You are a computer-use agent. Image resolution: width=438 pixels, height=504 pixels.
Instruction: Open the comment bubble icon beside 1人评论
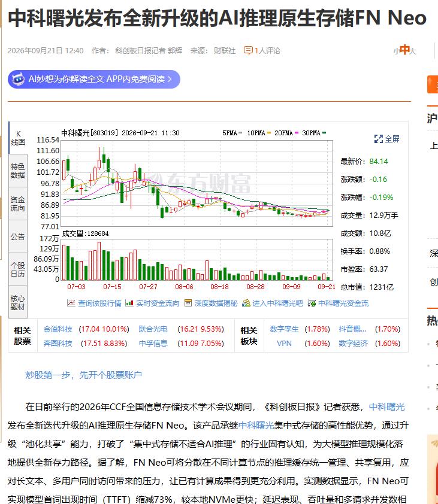(248, 50)
